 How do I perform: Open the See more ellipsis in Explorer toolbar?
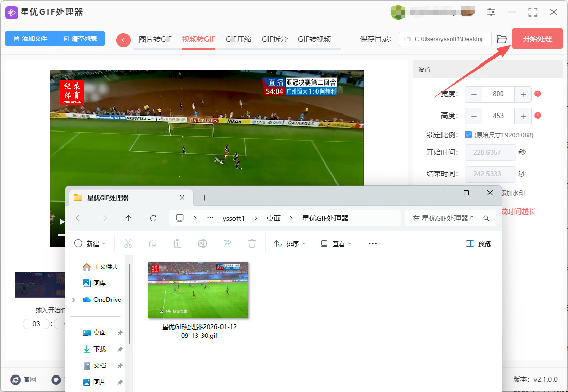(x=373, y=243)
